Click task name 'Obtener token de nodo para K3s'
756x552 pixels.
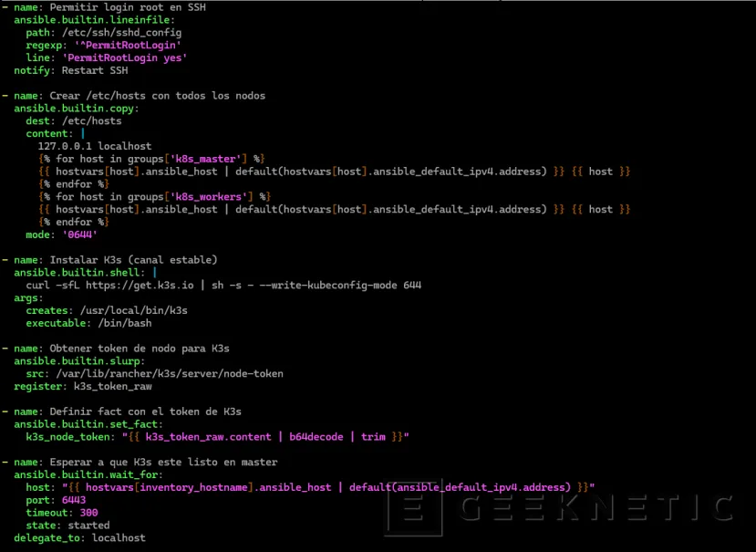(140, 348)
